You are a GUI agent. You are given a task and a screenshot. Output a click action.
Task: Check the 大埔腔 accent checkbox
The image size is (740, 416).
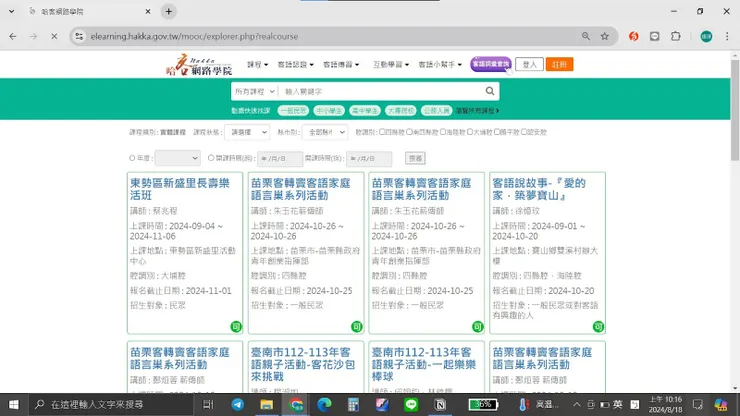[470, 132]
